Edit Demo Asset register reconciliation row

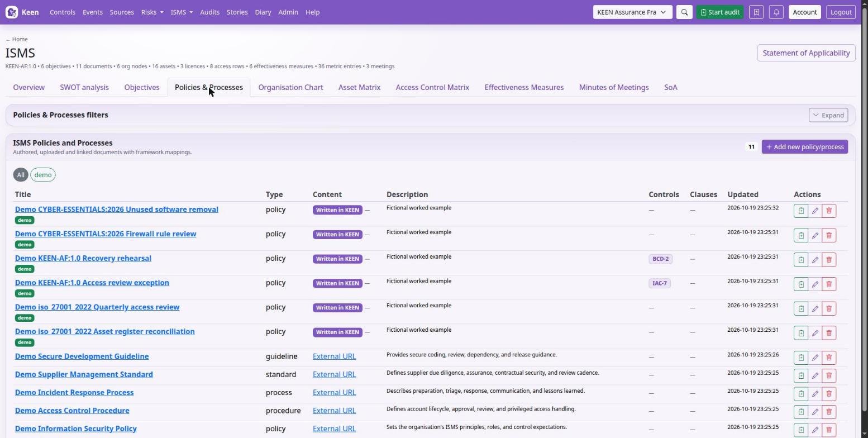click(x=815, y=333)
